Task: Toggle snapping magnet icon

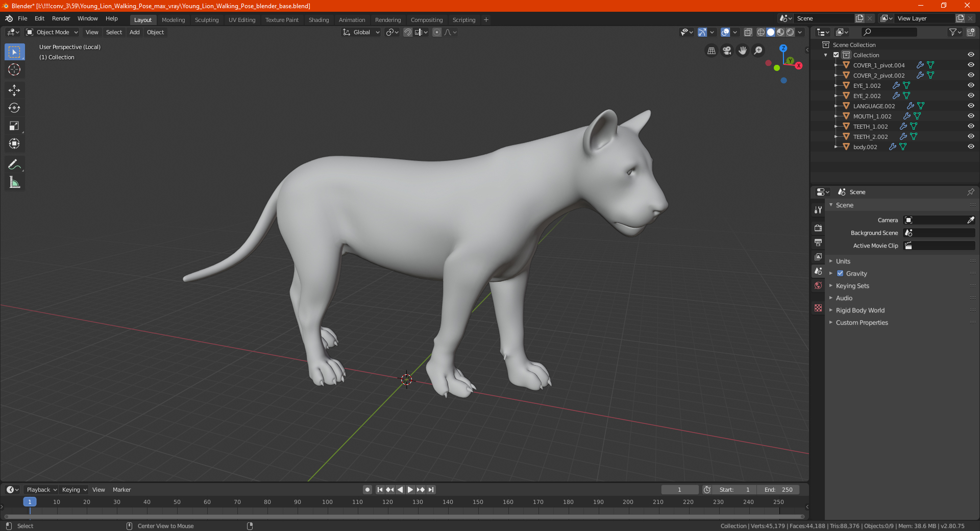Action: coord(408,32)
